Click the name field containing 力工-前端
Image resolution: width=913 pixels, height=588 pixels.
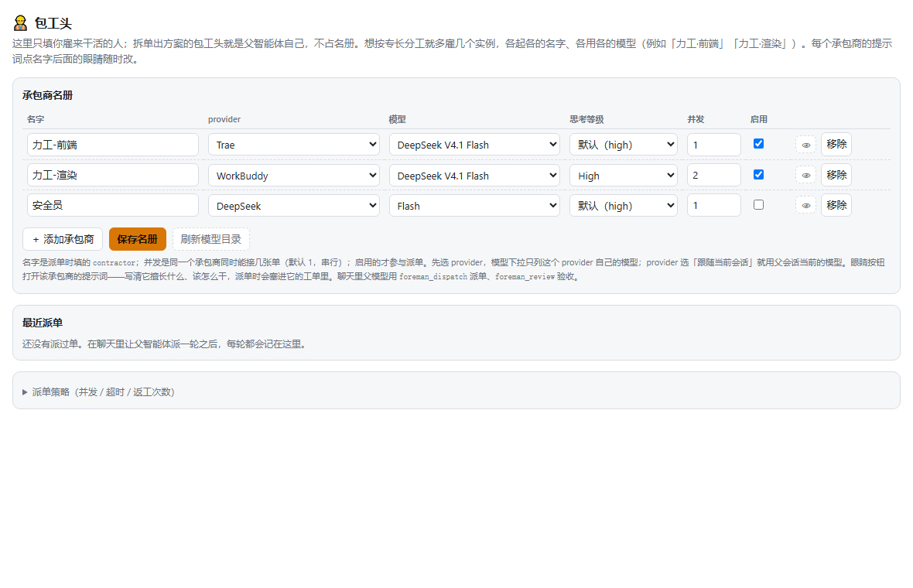coord(112,145)
